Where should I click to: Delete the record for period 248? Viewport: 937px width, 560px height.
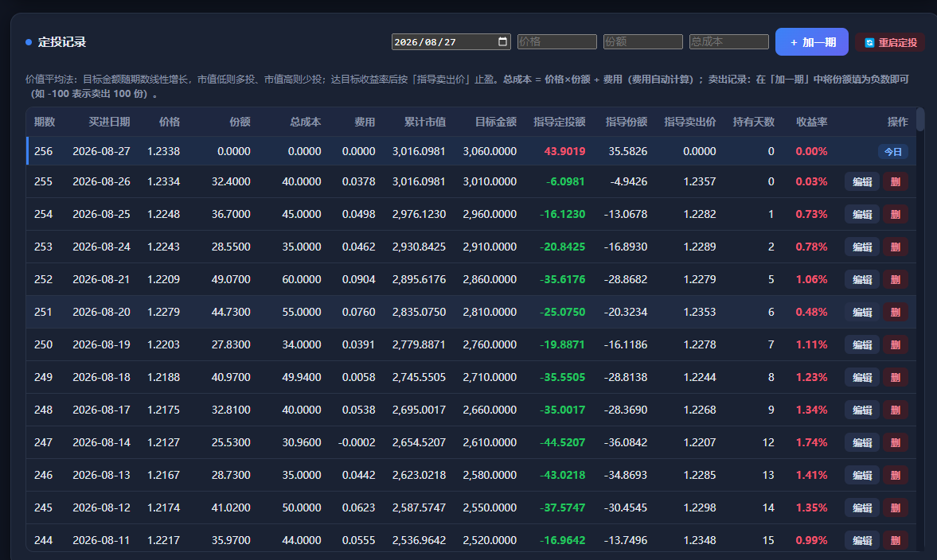(x=895, y=410)
